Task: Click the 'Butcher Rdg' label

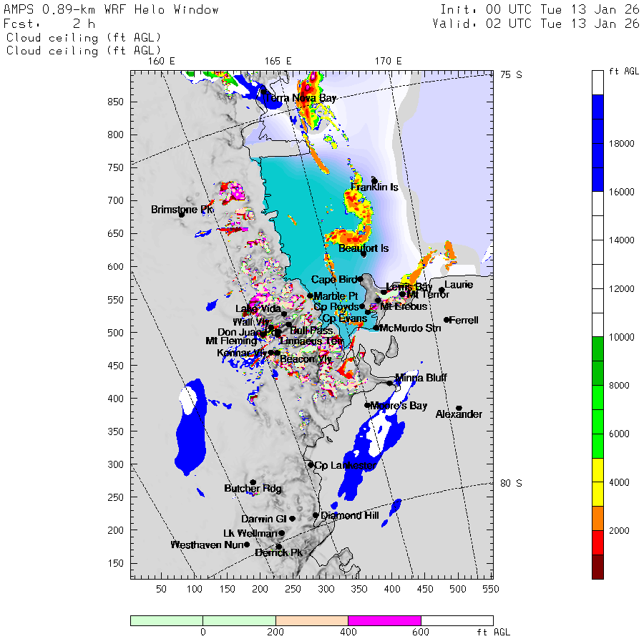Action: point(253,489)
